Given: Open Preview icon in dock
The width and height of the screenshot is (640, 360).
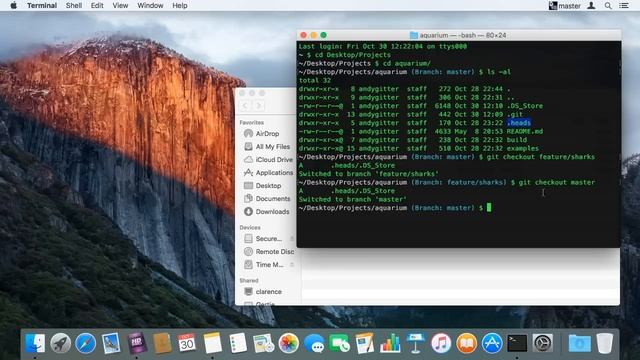Looking at the screenshot, I should coord(263,343).
